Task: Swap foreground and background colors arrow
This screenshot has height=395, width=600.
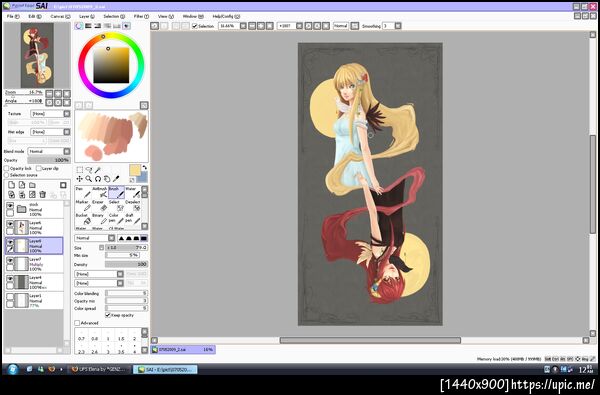Action: coord(145,168)
